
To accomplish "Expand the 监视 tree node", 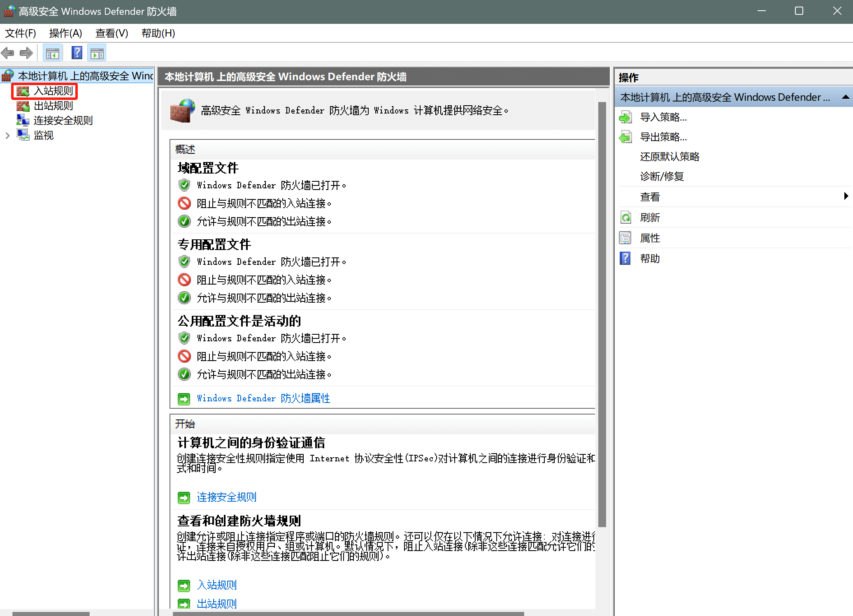I will point(7,135).
